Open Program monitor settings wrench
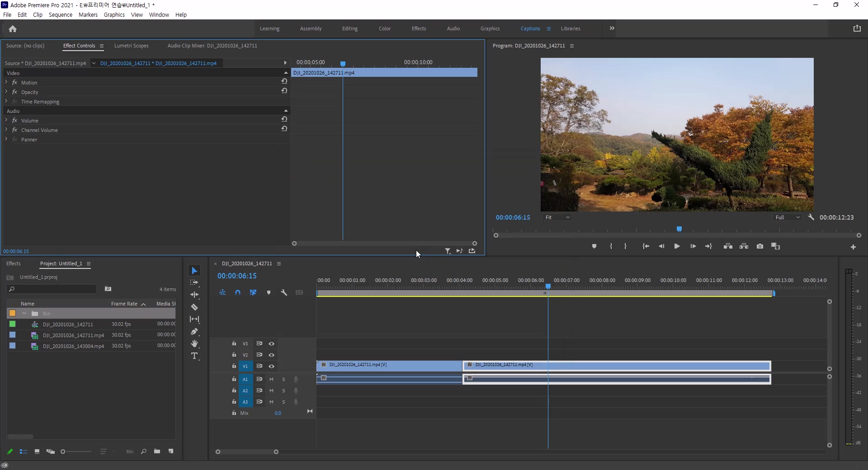868x470 pixels. pyautogui.click(x=811, y=217)
